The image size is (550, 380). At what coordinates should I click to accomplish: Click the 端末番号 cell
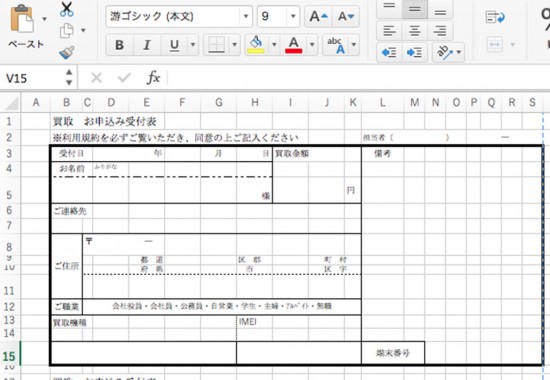[393, 353]
